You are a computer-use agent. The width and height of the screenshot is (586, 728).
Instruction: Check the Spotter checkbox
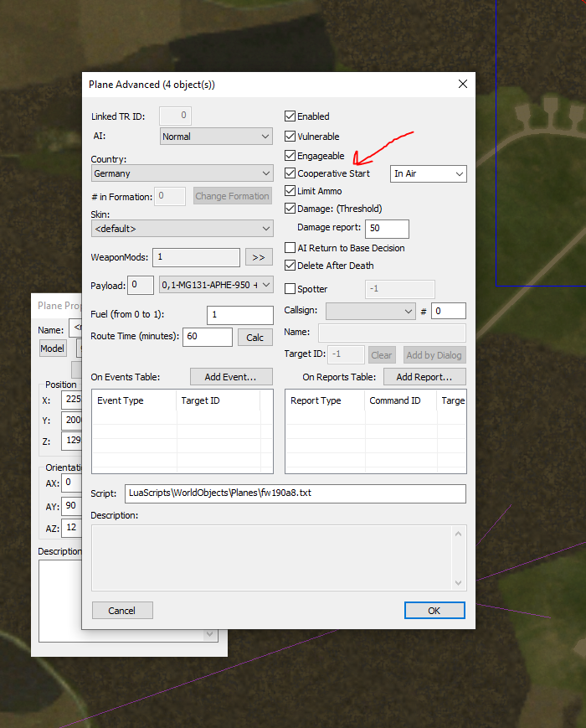pyautogui.click(x=290, y=289)
